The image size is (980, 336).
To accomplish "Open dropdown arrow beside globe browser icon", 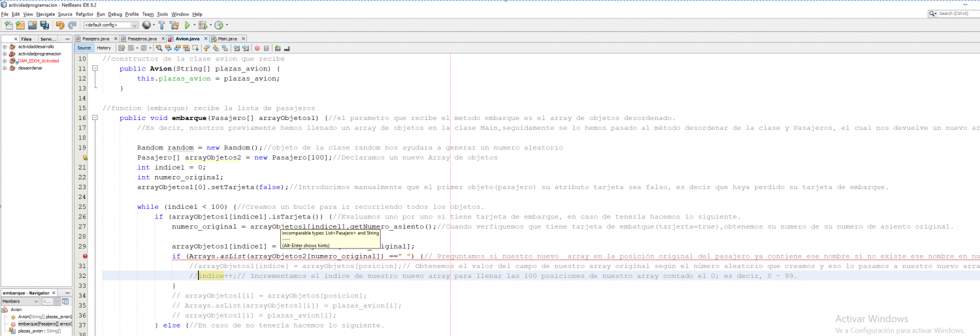I will [x=154, y=25].
